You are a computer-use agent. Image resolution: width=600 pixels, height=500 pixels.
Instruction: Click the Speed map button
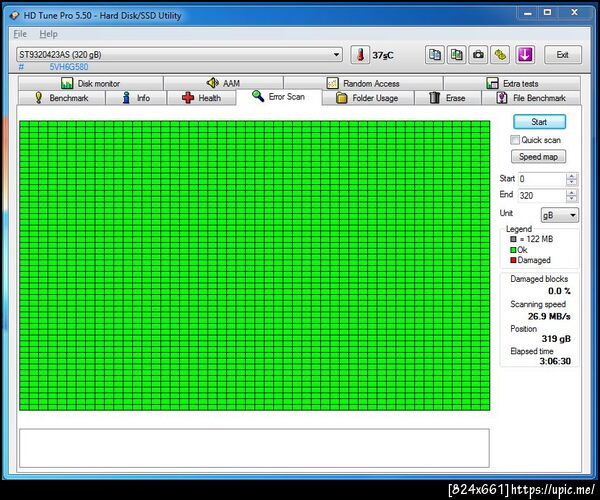(x=538, y=157)
